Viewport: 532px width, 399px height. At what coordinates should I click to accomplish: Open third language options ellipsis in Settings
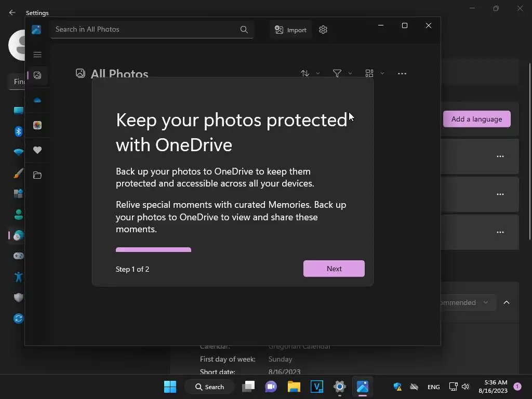pos(500,232)
